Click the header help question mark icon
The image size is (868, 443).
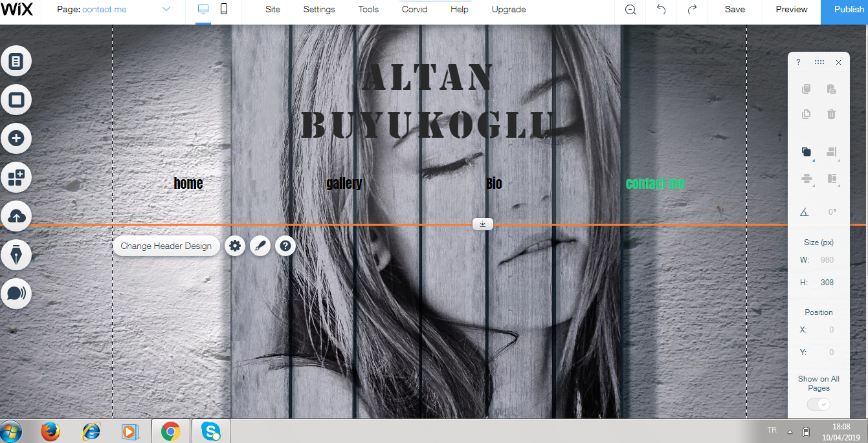click(x=285, y=246)
